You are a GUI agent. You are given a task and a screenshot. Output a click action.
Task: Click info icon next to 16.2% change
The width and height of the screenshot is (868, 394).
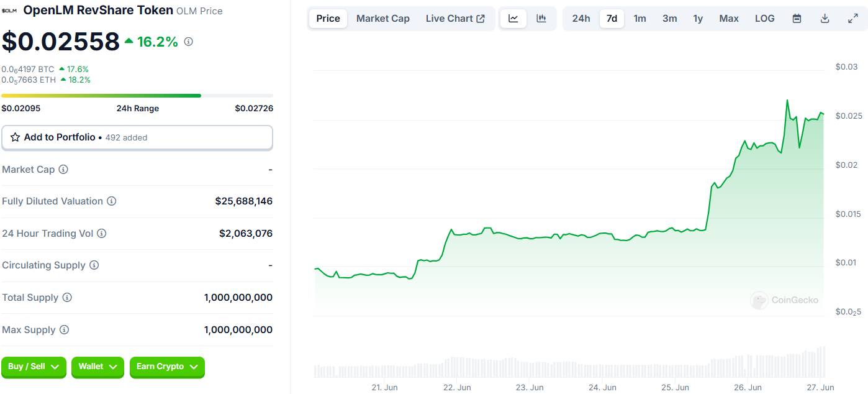coord(189,42)
